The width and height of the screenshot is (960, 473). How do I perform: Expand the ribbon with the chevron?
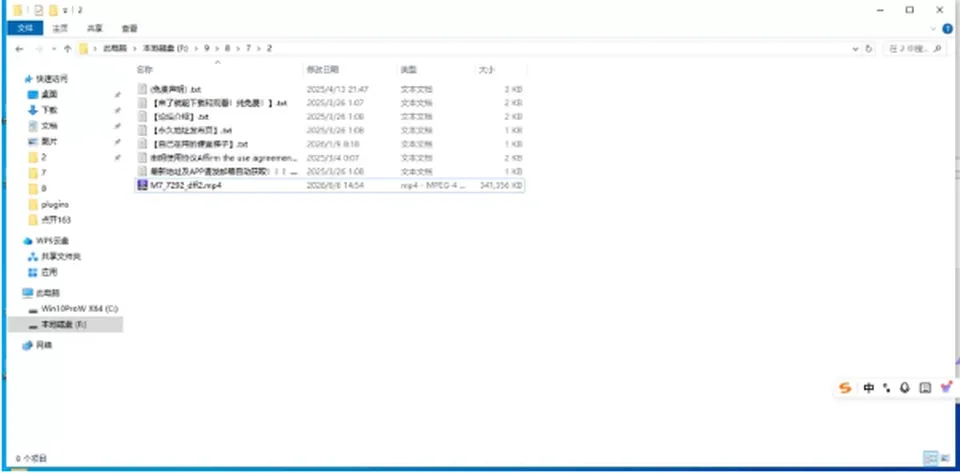tap(933, 29)
